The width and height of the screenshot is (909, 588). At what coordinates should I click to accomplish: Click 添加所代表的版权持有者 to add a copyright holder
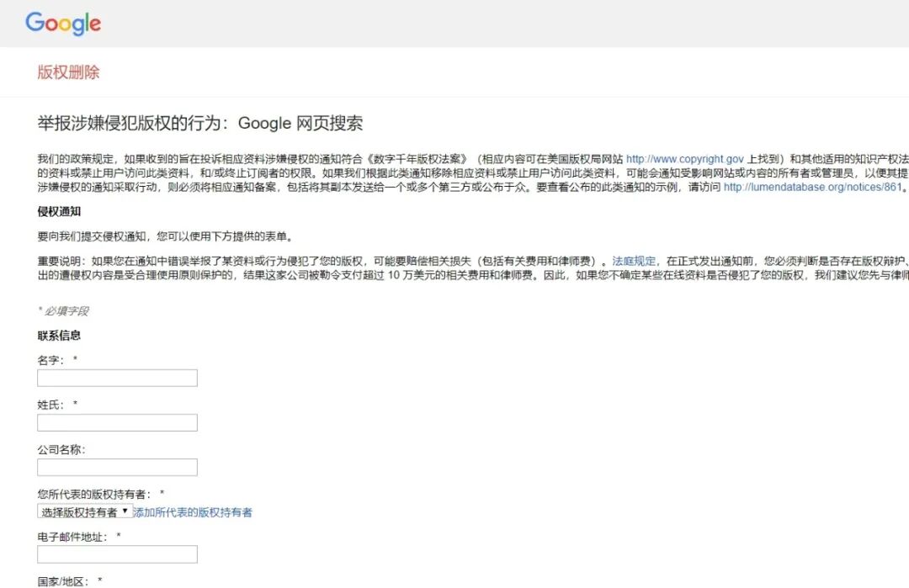[195, 511]
